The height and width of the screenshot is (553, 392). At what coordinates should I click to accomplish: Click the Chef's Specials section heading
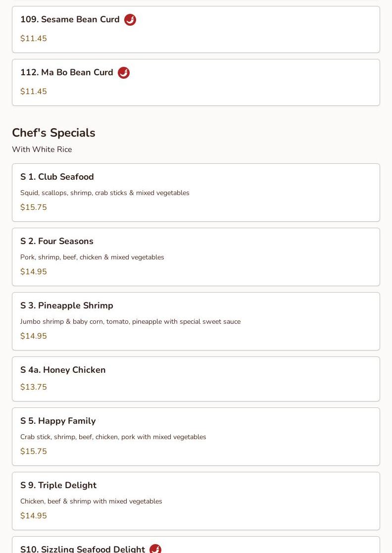click(53, 133)
